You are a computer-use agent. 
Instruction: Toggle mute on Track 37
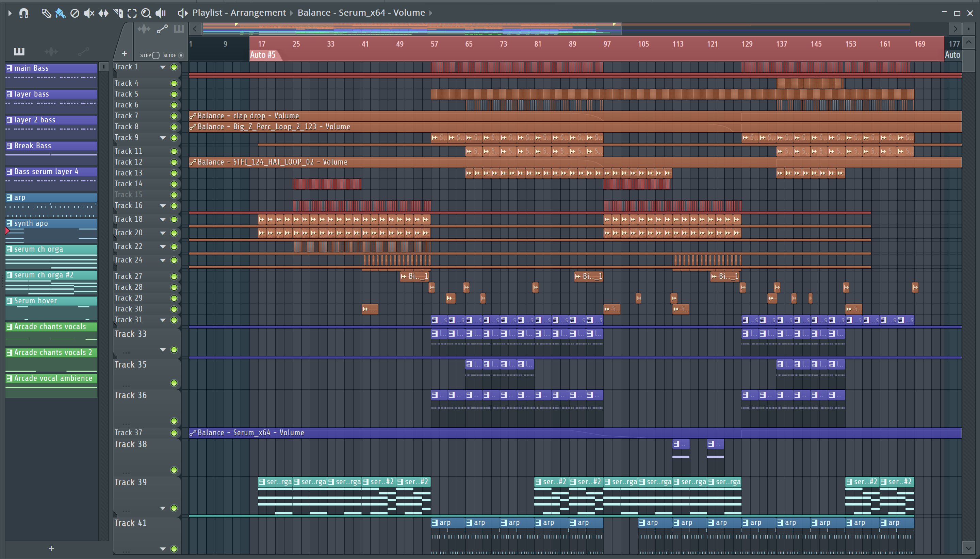(x=174, y=433)
